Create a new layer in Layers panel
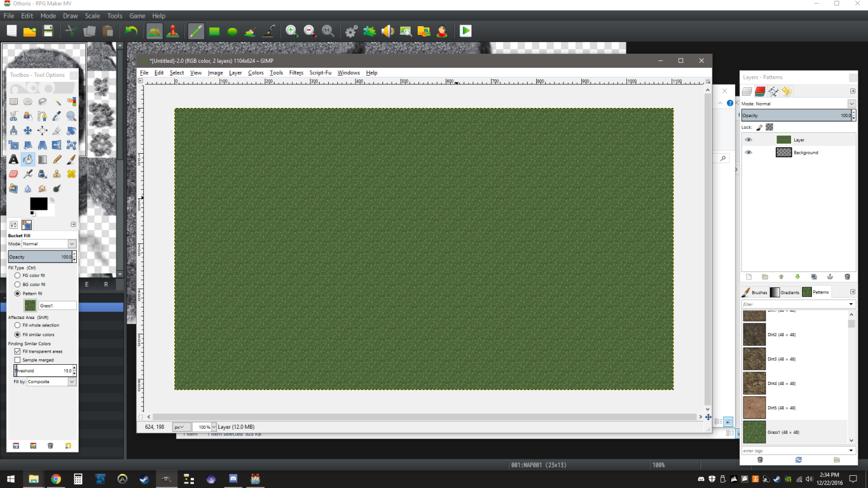Viewport: 868px width, 488px height. tap(749, 277)
